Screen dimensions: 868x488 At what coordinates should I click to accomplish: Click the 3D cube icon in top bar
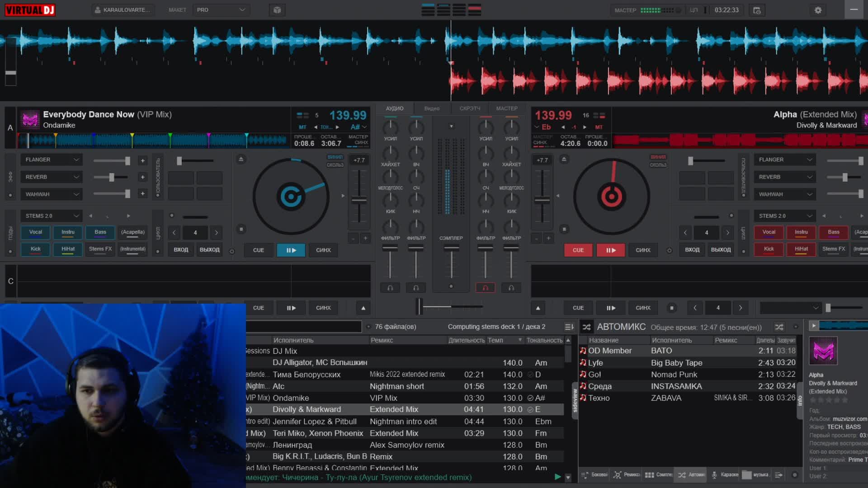[277, 10]
